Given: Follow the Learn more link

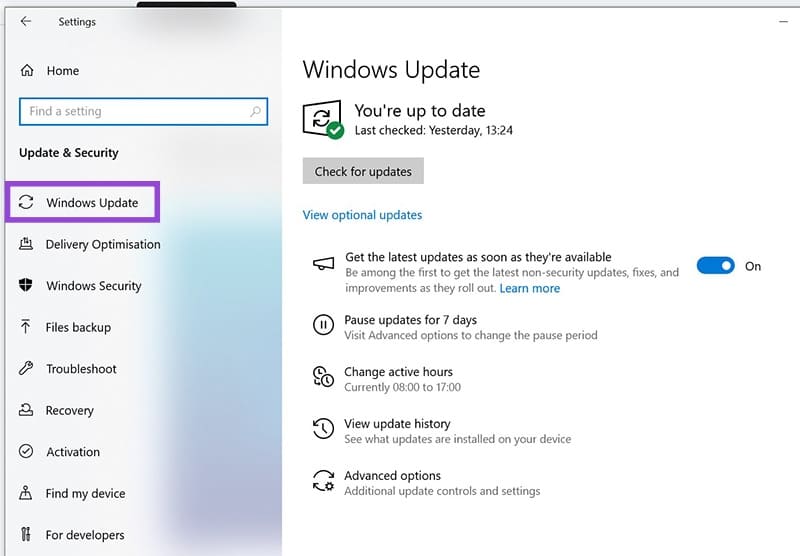Looking at the screenshot, I should [x=529, y=288].
